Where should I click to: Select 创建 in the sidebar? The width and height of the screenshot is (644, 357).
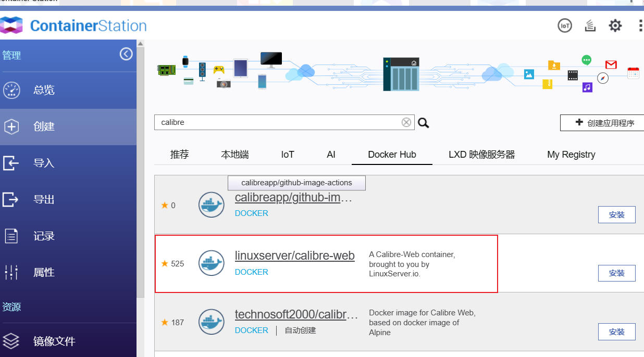coord(68,126)
